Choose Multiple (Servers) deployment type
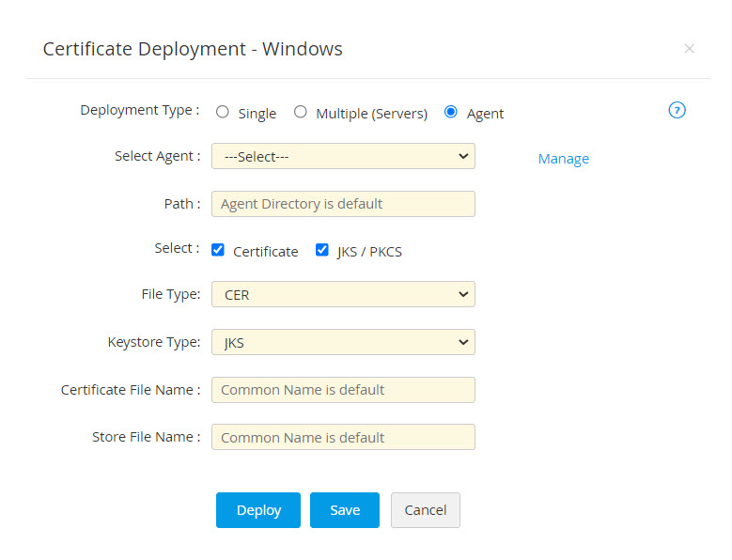 click(301, 112)
